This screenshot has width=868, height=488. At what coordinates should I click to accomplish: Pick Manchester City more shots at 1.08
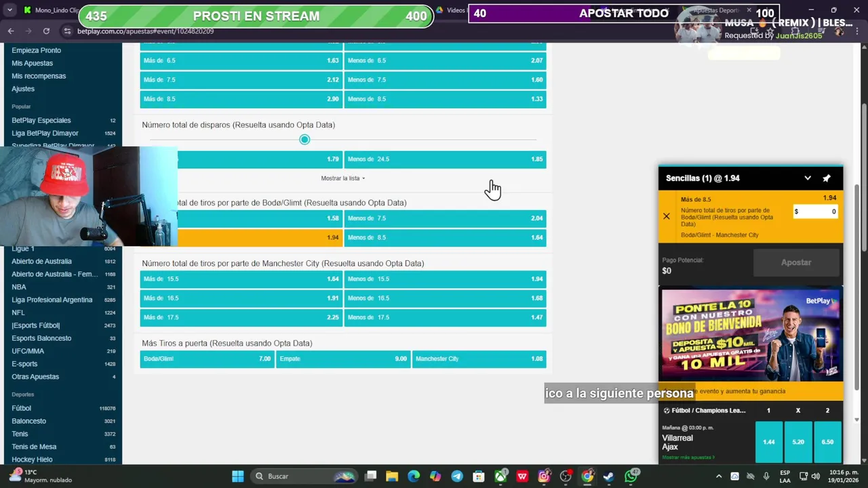(479, 359)
